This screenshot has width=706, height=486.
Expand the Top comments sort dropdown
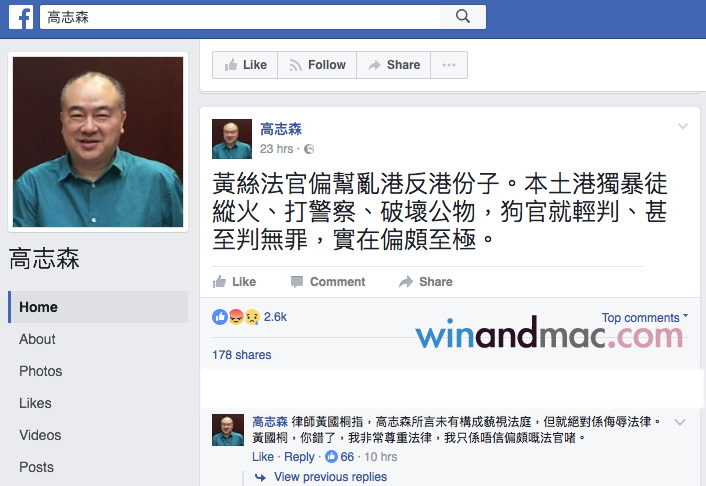click(645, 318)
